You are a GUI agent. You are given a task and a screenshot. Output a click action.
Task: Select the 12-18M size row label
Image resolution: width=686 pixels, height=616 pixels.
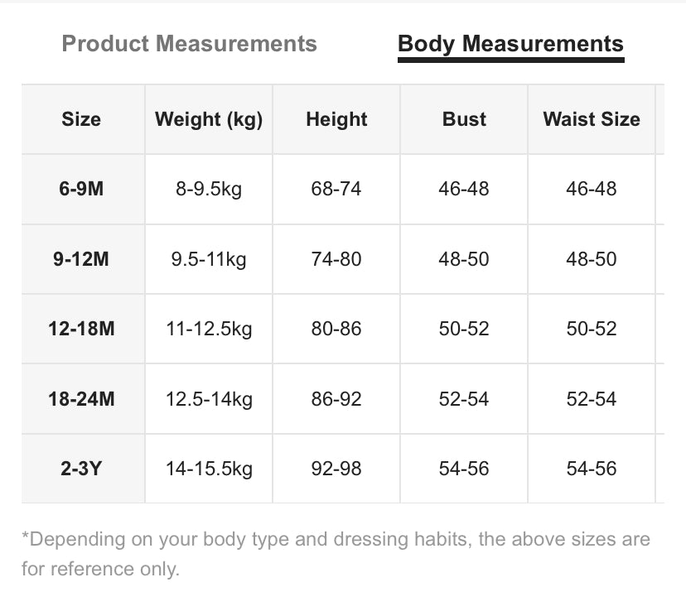point(81,329)
